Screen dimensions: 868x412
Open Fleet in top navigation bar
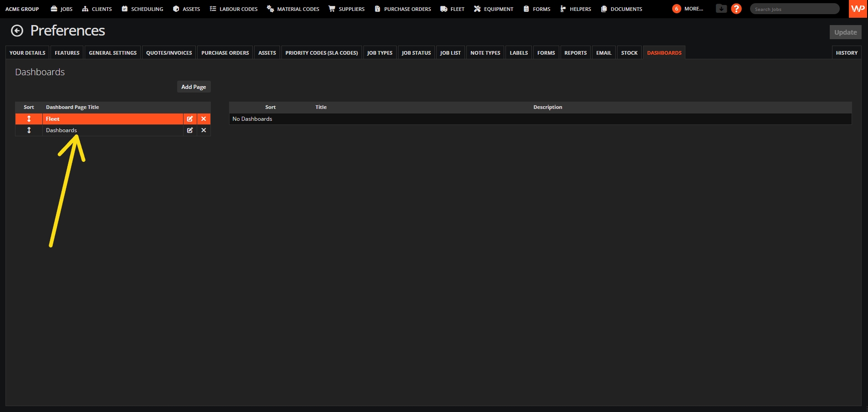click(x=453, y=9)
